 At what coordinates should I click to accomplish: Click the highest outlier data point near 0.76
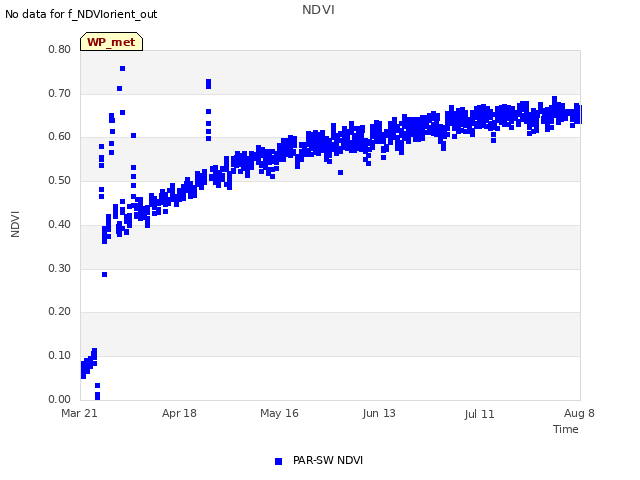pos(122,69)
